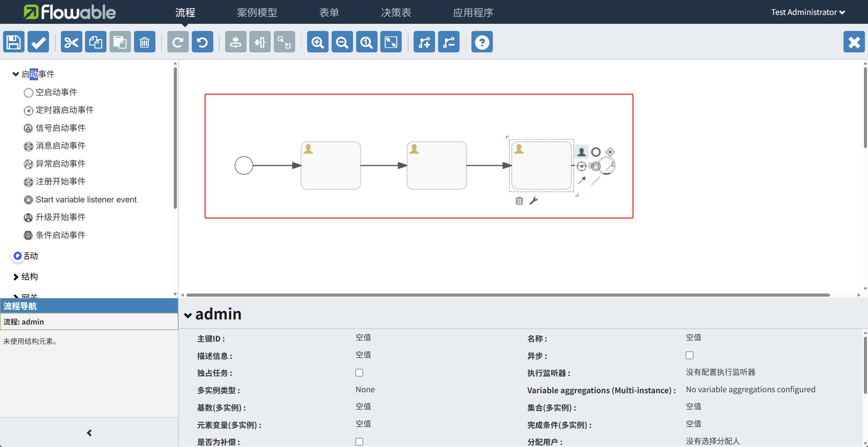Open the help dialog
868x447 pixels.
click(482, 42)
